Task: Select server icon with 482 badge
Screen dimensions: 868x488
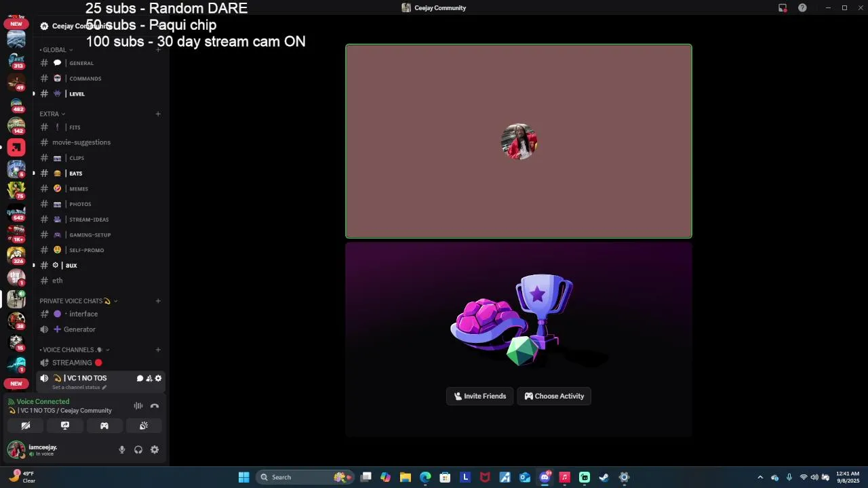Action: [16, 104]
